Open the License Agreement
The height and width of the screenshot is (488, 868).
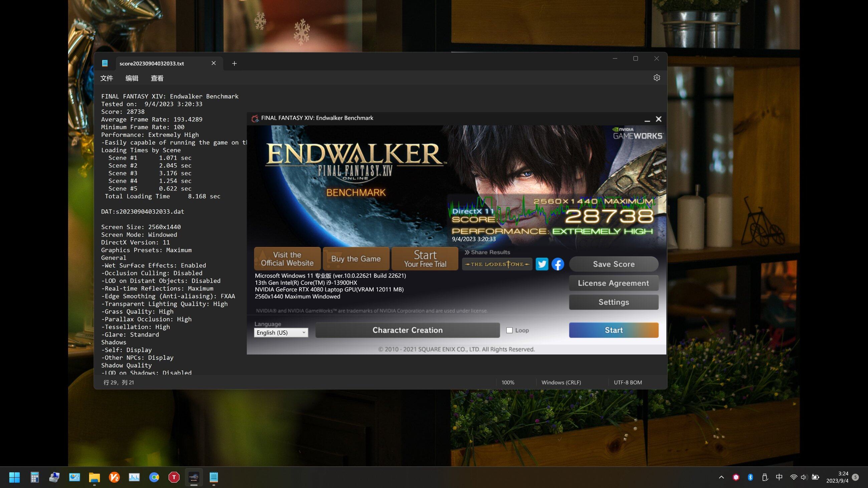coord(614,283)
